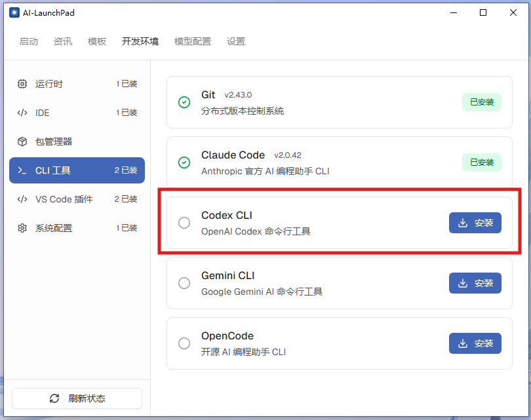Screen dimensions: 531x420
Task: Click the download icon in OpenCode 安装 button
Action: [x=463, y=343]
